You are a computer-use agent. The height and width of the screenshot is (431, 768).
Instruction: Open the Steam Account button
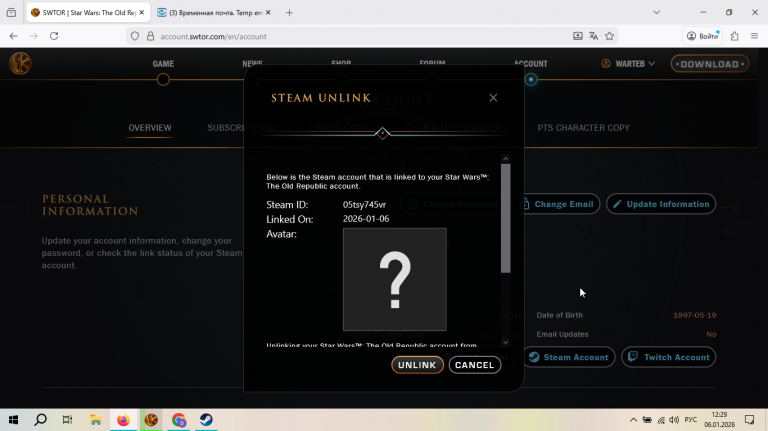pos(569,357)
